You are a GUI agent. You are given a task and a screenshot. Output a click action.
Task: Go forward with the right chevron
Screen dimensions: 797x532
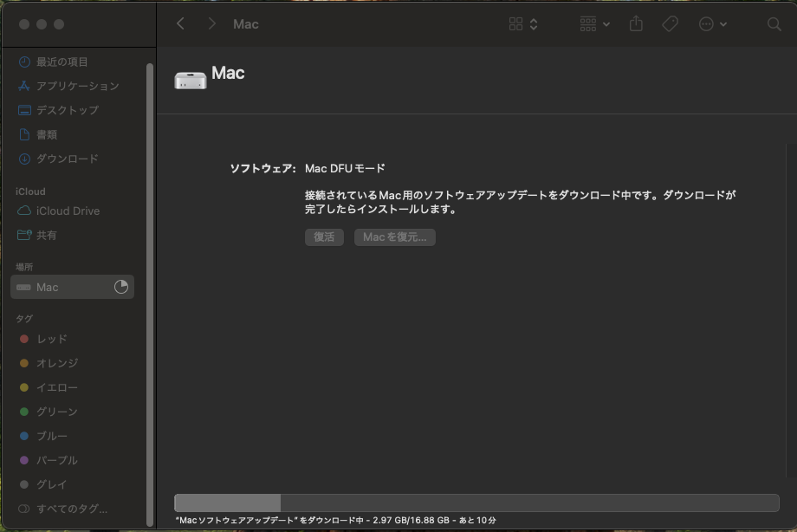tap(212, 24)
